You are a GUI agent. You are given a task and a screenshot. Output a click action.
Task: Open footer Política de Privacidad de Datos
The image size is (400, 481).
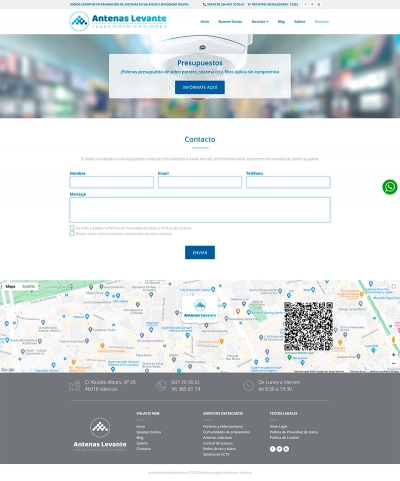[x=294, y=432]
